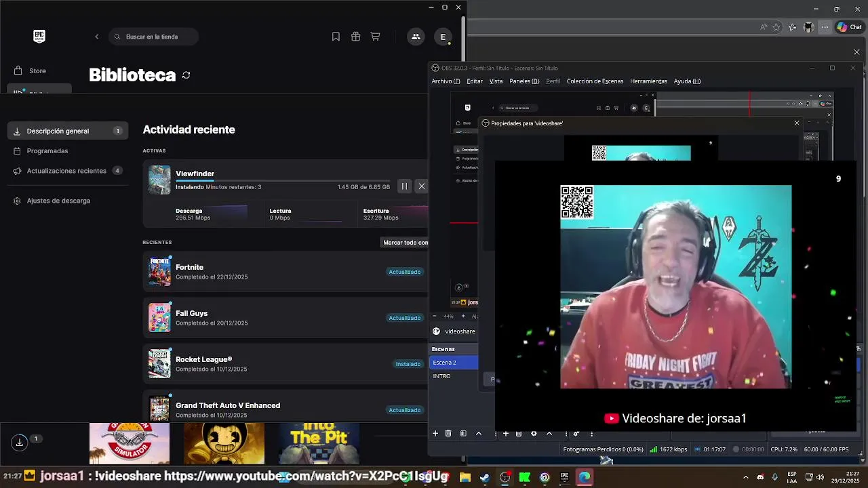
Task: Cancel the Viewfinder download with the X
Action: (421, 186)
